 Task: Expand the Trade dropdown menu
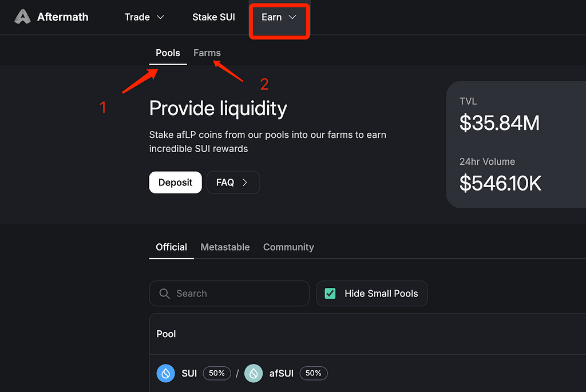[x=144, y=17]
